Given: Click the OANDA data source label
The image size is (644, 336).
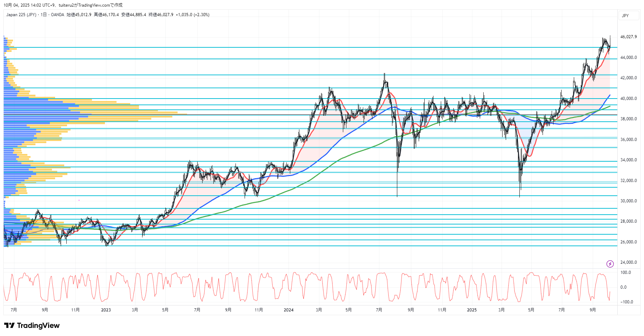Looking at the screenshot, I should pyautogui.click(x=58, y=15).
